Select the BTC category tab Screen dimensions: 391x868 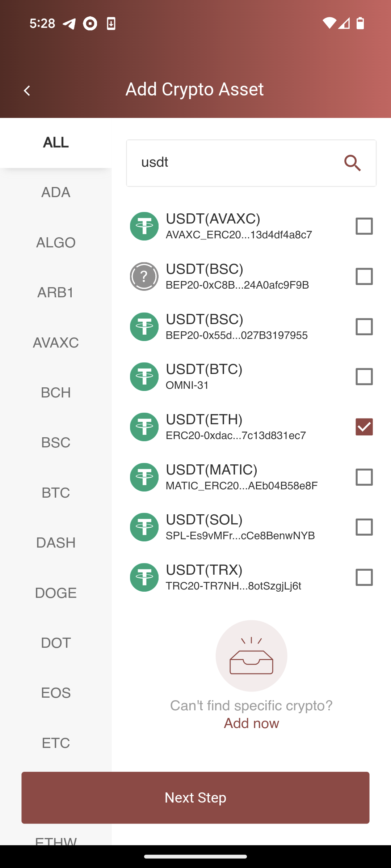pyautogui.click(x=56, y=493)
